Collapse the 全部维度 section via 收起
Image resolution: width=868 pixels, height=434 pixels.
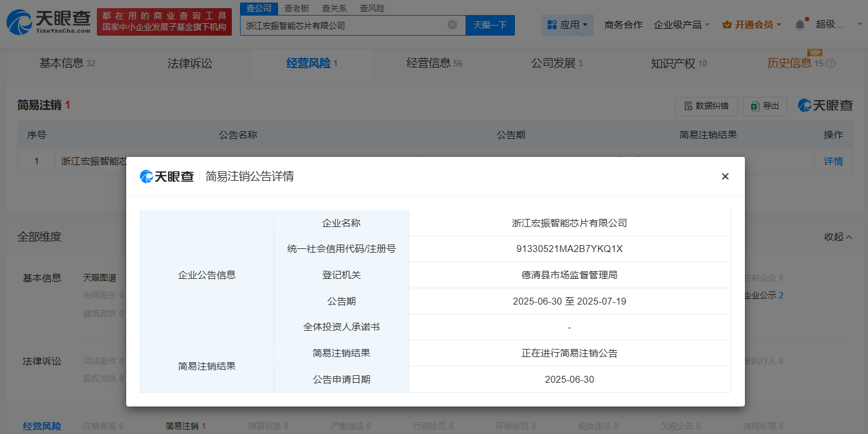click(x=838, y=237)
